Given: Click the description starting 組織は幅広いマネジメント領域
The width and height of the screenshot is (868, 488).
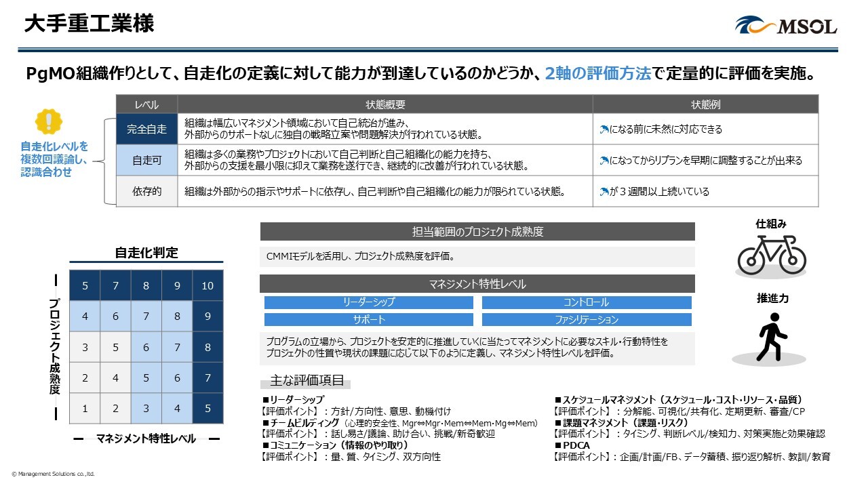Looking at the screenshot, I should tap(334, 129).
